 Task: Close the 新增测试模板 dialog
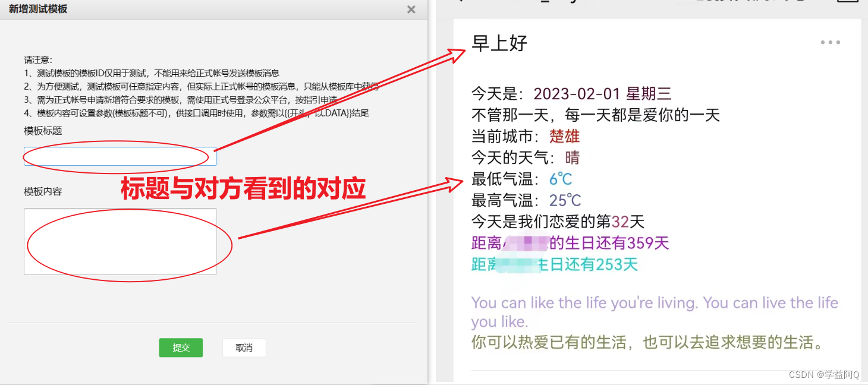[411, 10]
